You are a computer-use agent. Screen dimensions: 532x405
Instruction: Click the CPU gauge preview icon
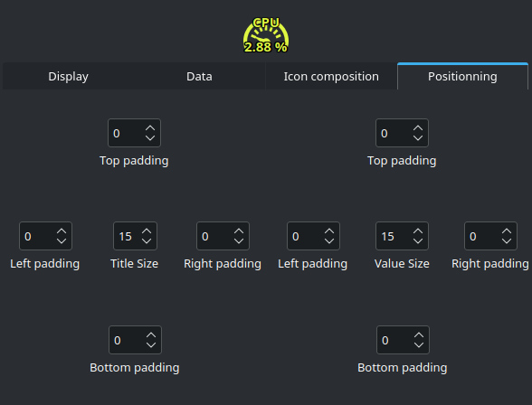[266, 35]
